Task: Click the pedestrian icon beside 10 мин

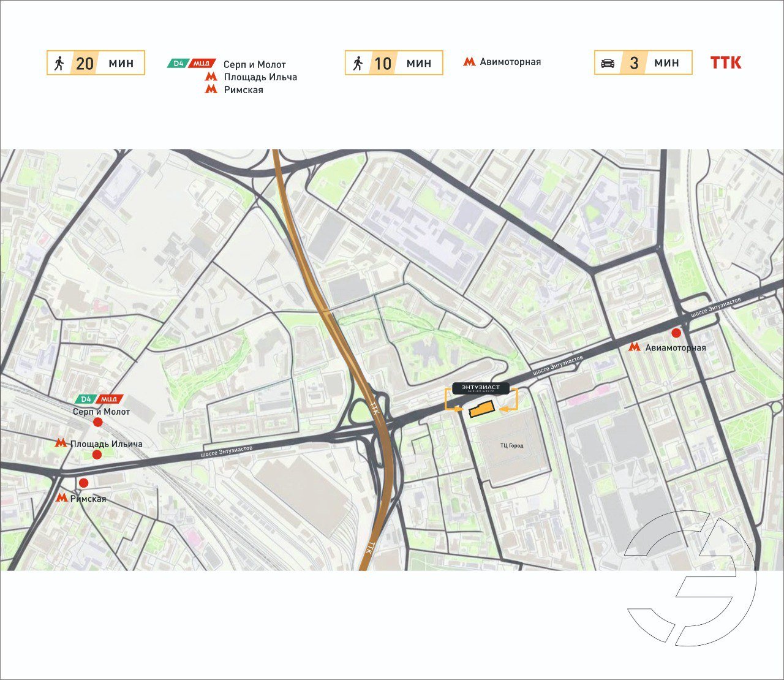Action: 358,62
